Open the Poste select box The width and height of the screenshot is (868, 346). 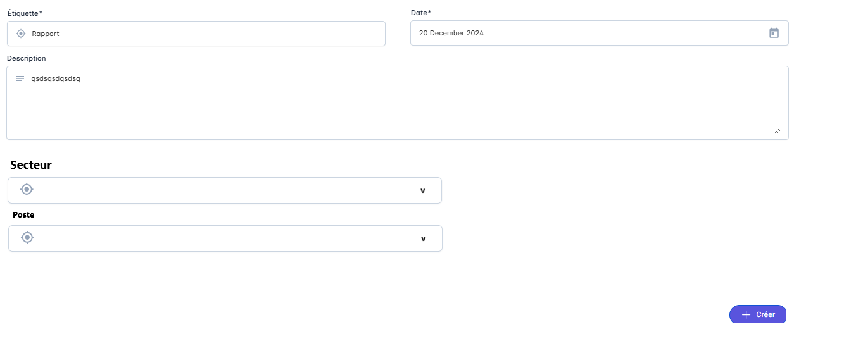point(225,238)
